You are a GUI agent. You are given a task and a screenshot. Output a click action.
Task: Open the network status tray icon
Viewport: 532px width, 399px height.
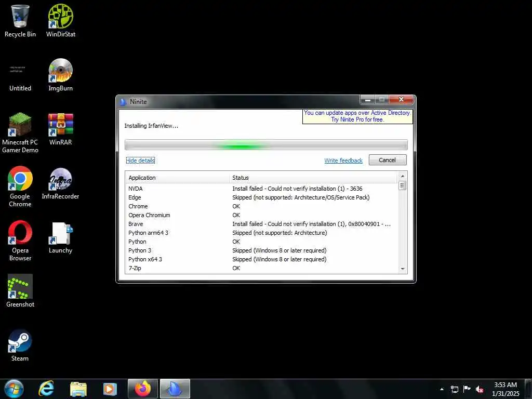point(454,389)
